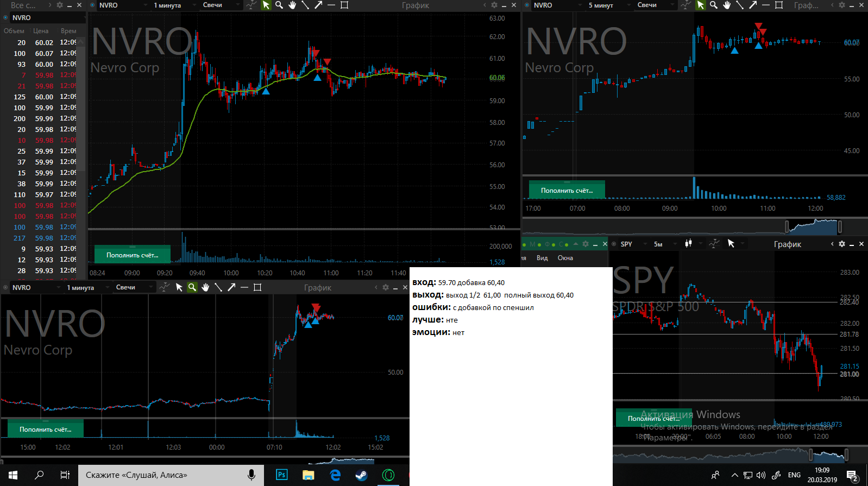Open indicators in SPY chart toolbar

click(715, 244)
